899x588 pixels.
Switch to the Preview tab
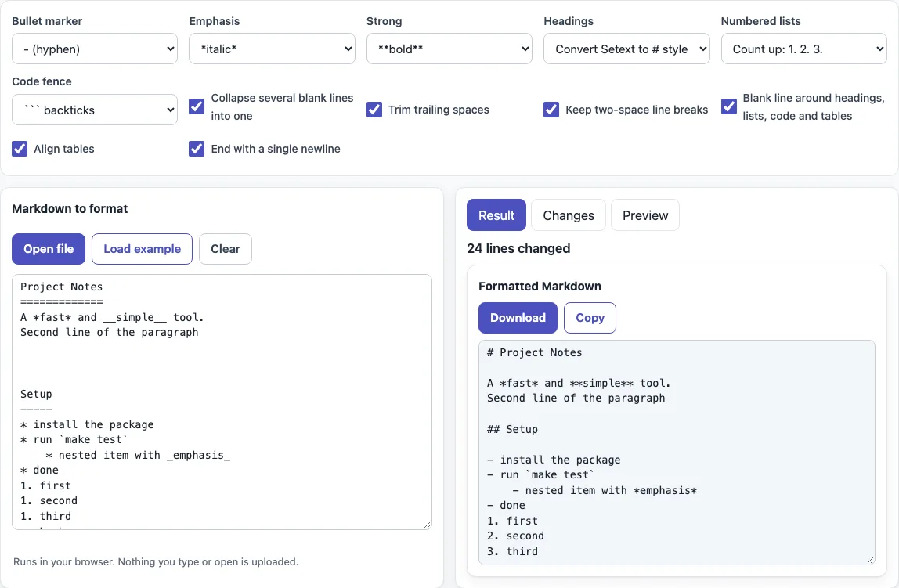[645, 215]
